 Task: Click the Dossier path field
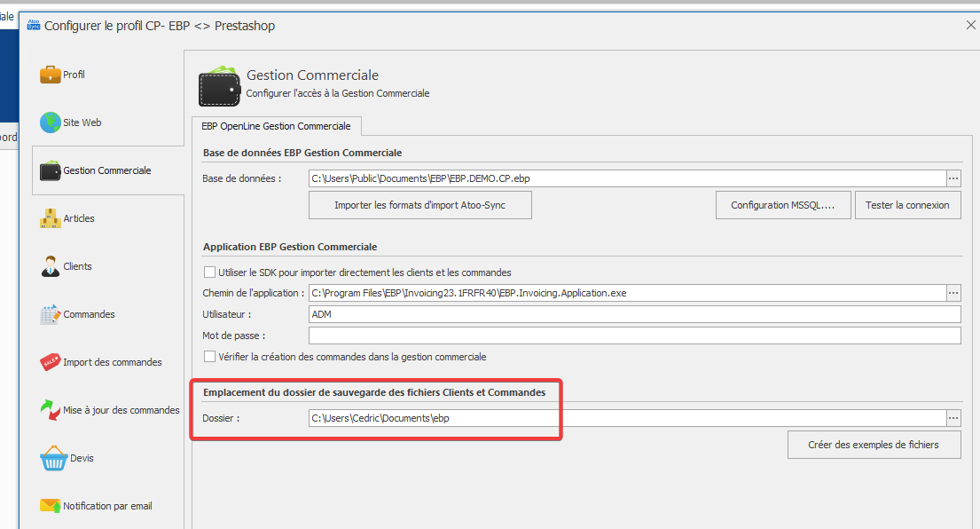tap(628, 418)
